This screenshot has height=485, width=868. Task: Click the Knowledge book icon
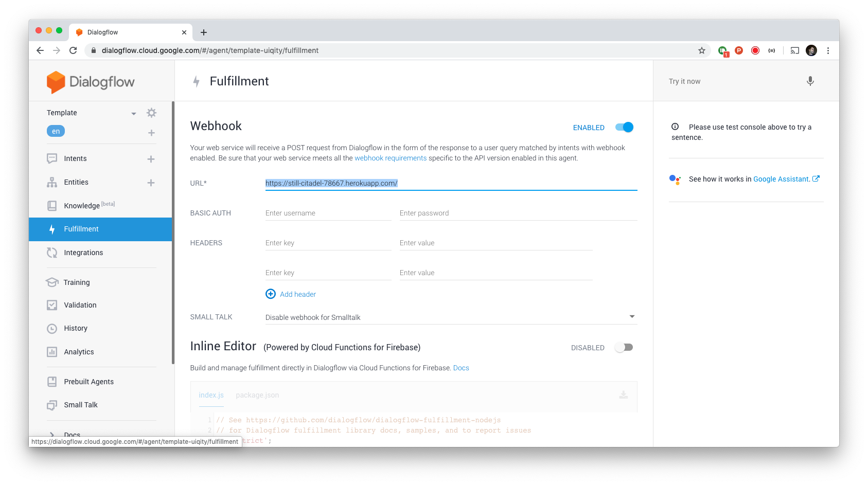tap(52, 206)
